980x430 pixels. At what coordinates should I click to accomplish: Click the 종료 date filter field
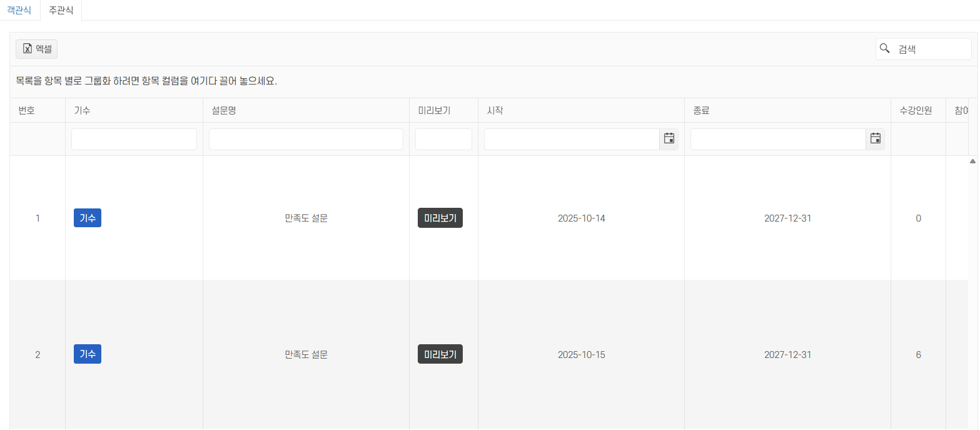click(778, 139)
